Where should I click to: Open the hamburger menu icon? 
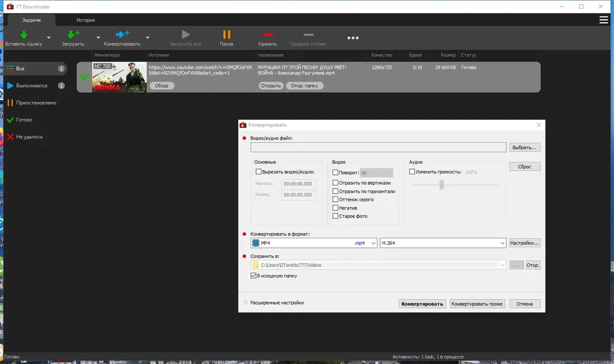[604, 20]
